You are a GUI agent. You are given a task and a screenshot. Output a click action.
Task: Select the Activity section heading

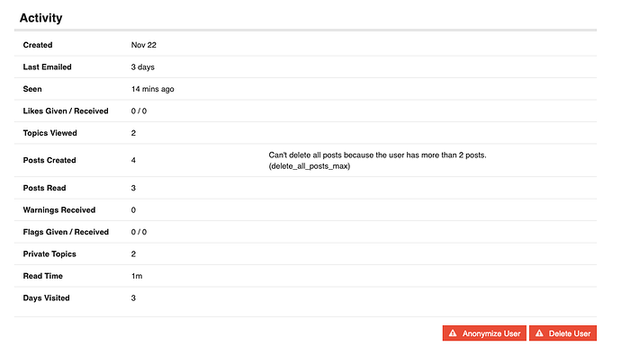40,18
